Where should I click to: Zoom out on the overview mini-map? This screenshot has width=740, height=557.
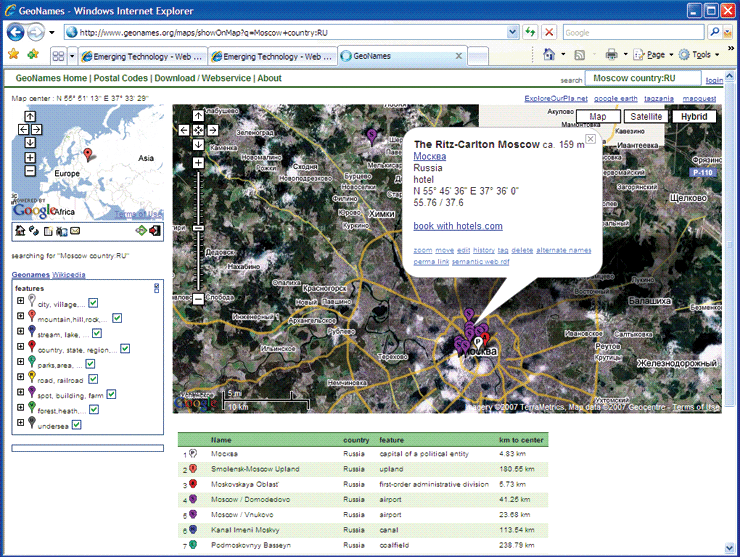click(30, 171)
